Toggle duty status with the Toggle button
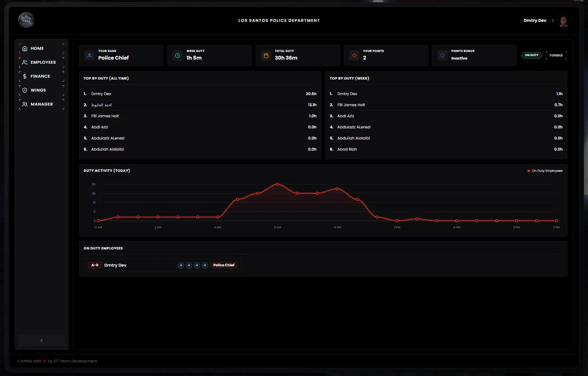Screen dimensions: 588x376 [x=556, y=55]
